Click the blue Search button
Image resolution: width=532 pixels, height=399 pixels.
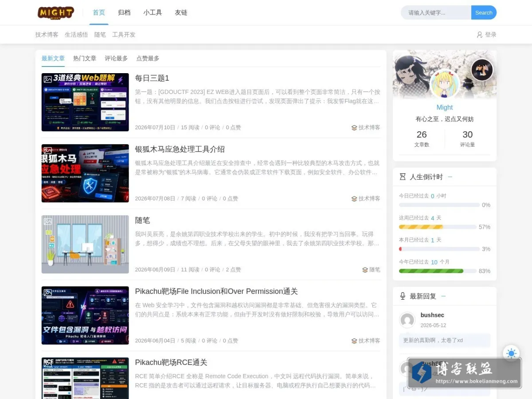pyautogui.click(x=484, y=12)
